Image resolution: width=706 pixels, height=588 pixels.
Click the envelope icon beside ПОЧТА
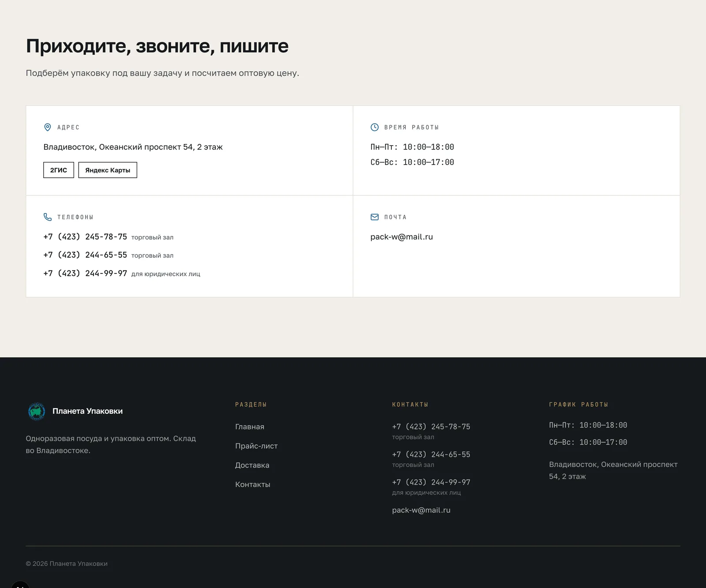pyautogui.click(x=375, y=217)
